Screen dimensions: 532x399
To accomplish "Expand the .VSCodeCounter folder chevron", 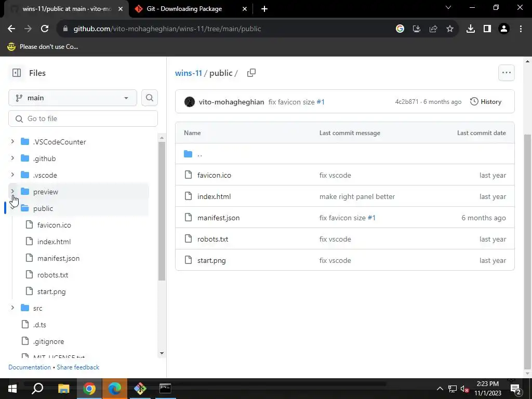I will 12,141.
